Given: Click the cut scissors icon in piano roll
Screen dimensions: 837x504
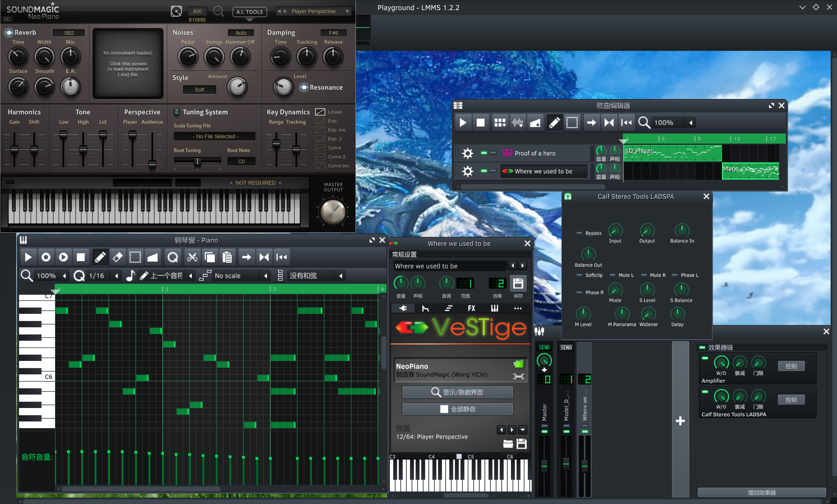Looking at the screenshot, I should [192, 257].
